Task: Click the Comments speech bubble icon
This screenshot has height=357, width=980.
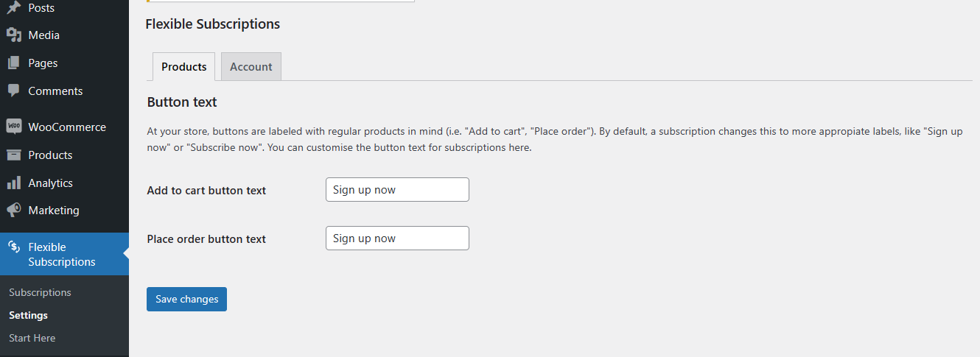Action: [13, 91]
